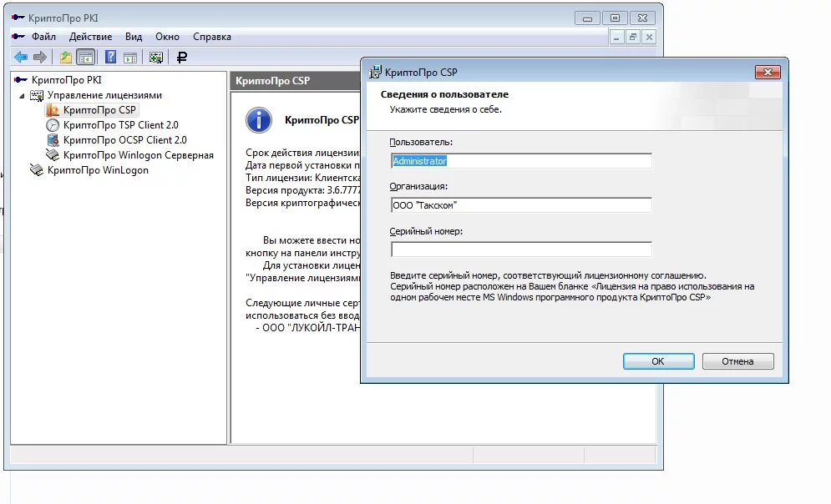Close the inner MDI child window
Viewport: 831px width, 504px height.
pyautogui.click(x=649, y=37)
